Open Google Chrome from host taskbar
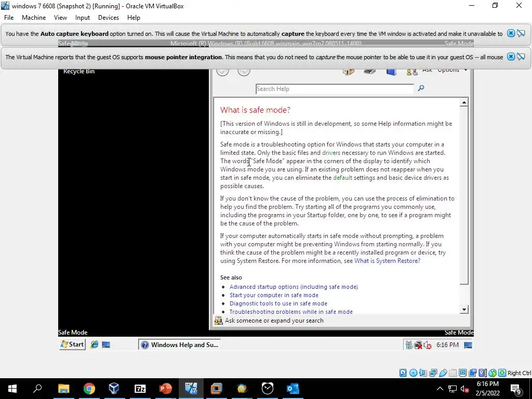532x399 pixels. pyautogui.click(x=89, y=389)
